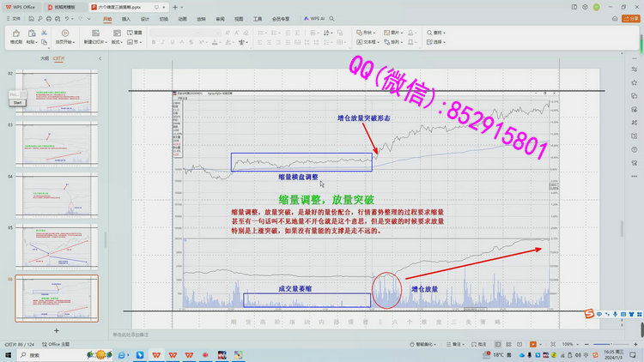Open the Insert (插入) ribbon tab
This screenshot has height=362, width=644.
(126, 17)
